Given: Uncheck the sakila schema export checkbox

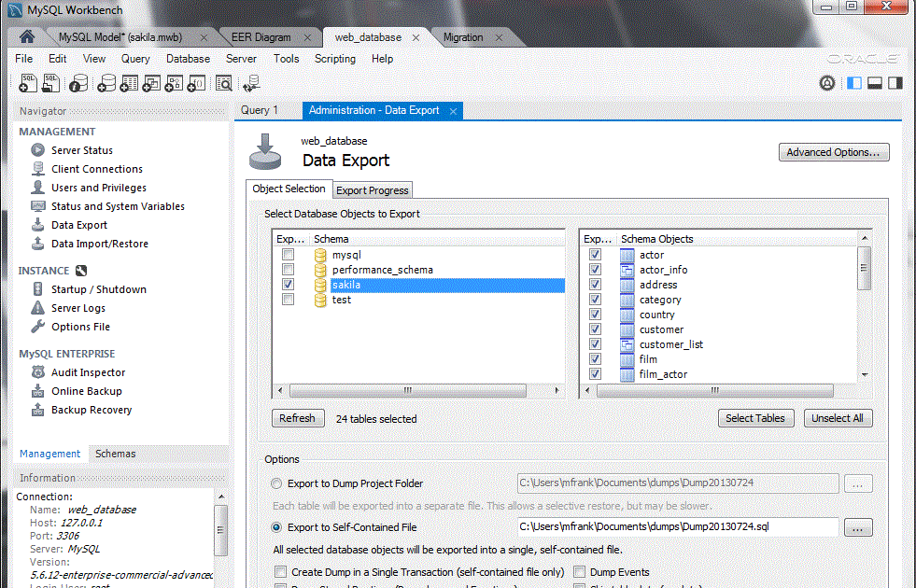Looking at the screenshot, I should click(289, 285).
